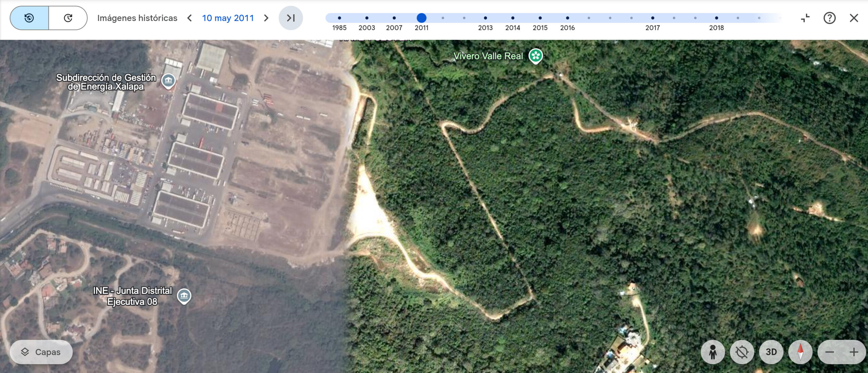Open the Capas layers menu
The width and height of the screenshot is (868, 373).
click(x=41, y=352)
